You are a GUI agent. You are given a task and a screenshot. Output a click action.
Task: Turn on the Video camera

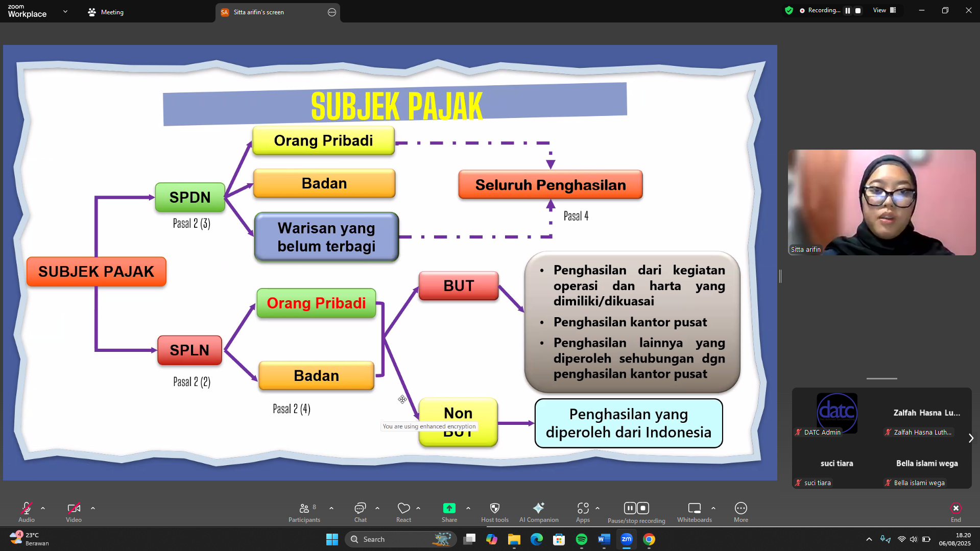pos(74,512)
